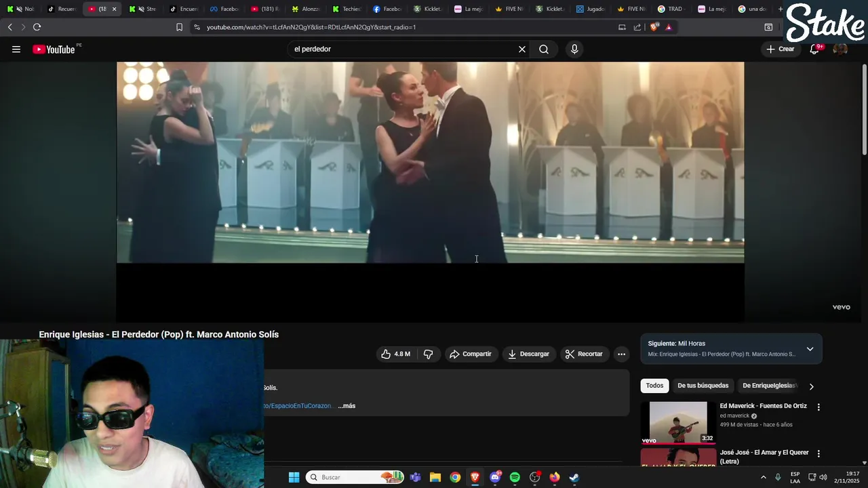Show hidden system tray icons chevron

point(764,477)
